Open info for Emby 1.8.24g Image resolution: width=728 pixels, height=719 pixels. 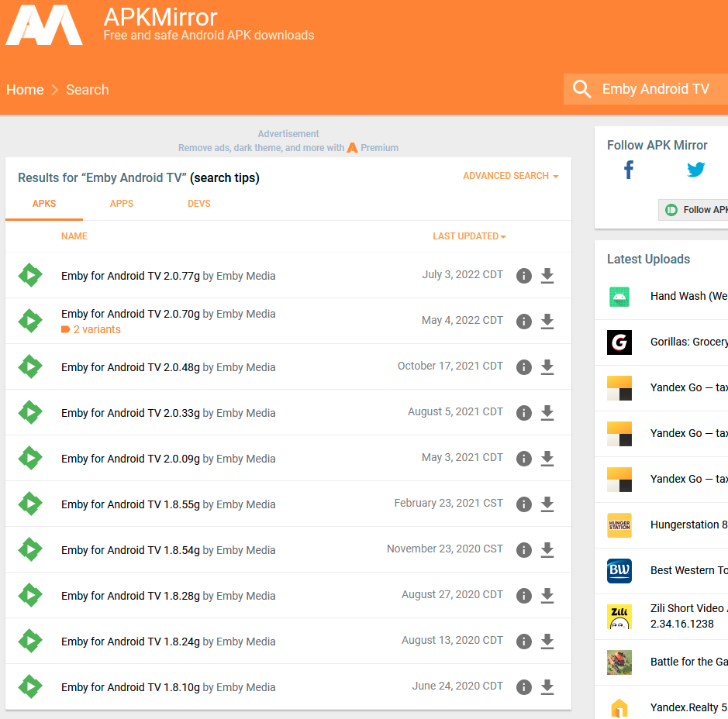[524, 641]
